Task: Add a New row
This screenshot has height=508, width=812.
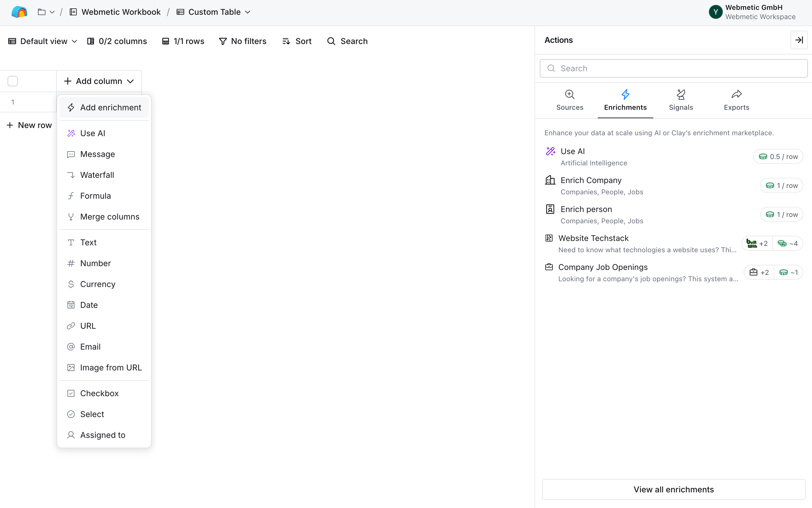Action: (x=29, y=125)
